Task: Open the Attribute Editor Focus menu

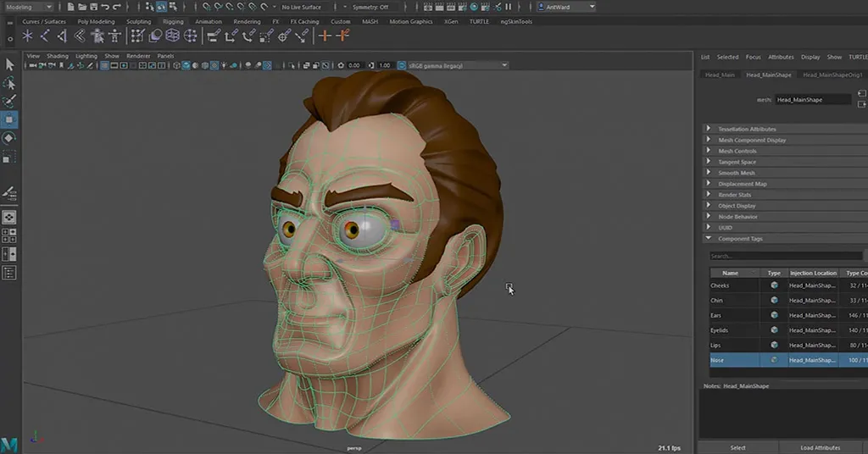Action: click(753, 57)
